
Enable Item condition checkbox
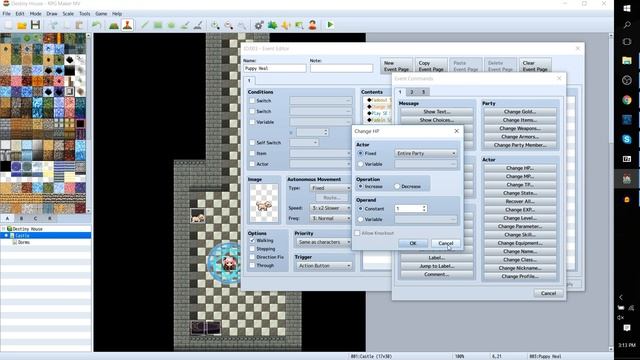pyautogui.click(x=252, y=153)
